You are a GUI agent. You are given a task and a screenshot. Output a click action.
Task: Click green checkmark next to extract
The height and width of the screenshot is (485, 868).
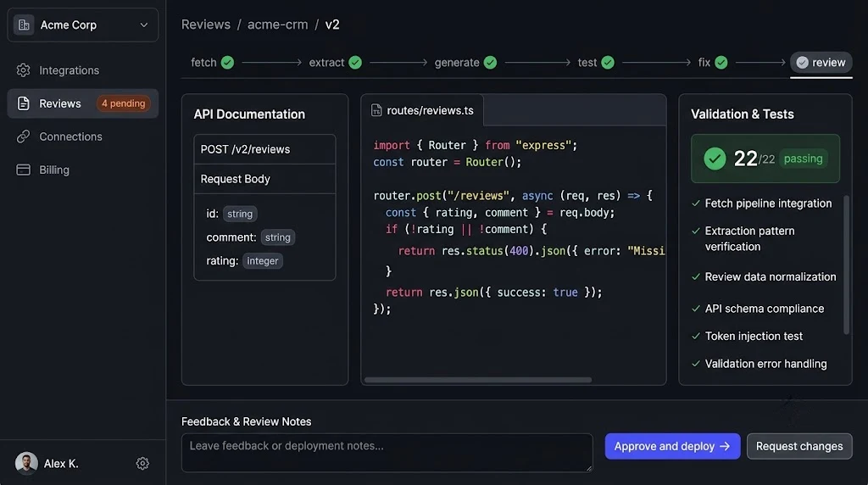[355, 63]
